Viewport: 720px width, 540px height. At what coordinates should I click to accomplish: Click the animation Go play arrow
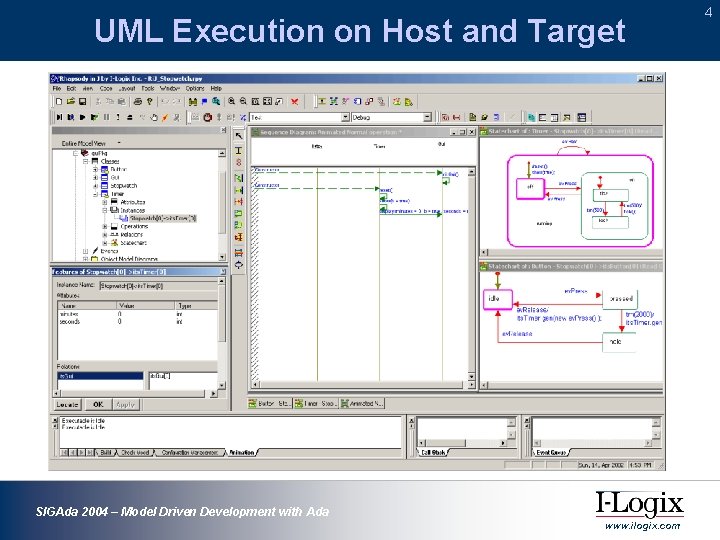click(x=83, y=118)
